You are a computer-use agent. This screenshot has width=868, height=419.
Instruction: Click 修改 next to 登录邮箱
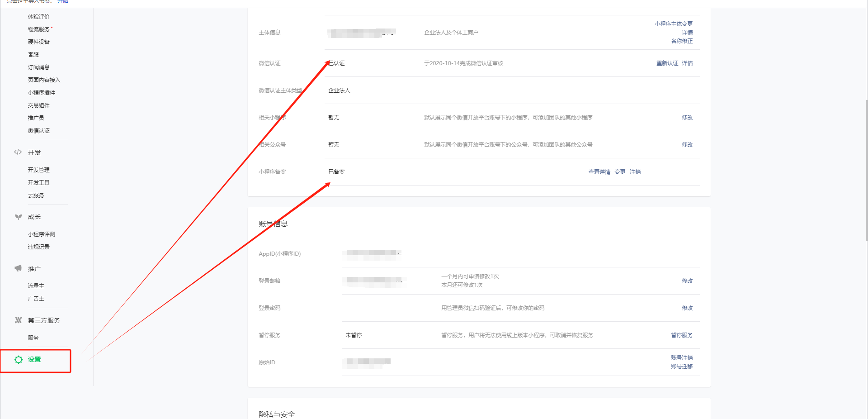tap(687, 281)
